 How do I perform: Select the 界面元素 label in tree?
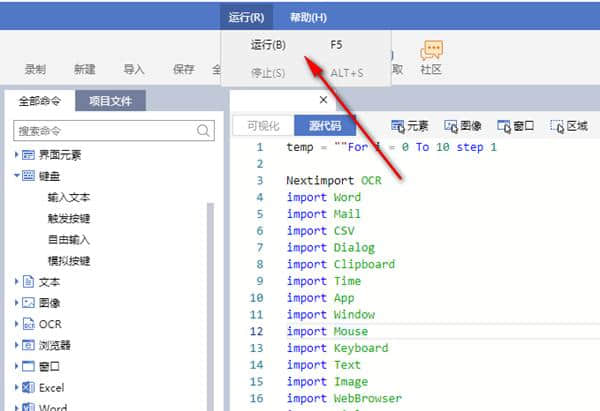(60, 155)
